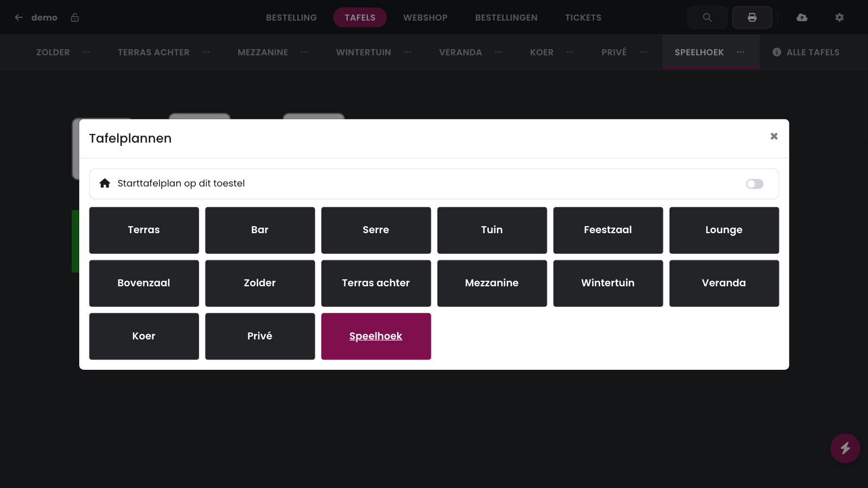
Task: Select the Feestzaal table plan
Action: tap(608, 230)
